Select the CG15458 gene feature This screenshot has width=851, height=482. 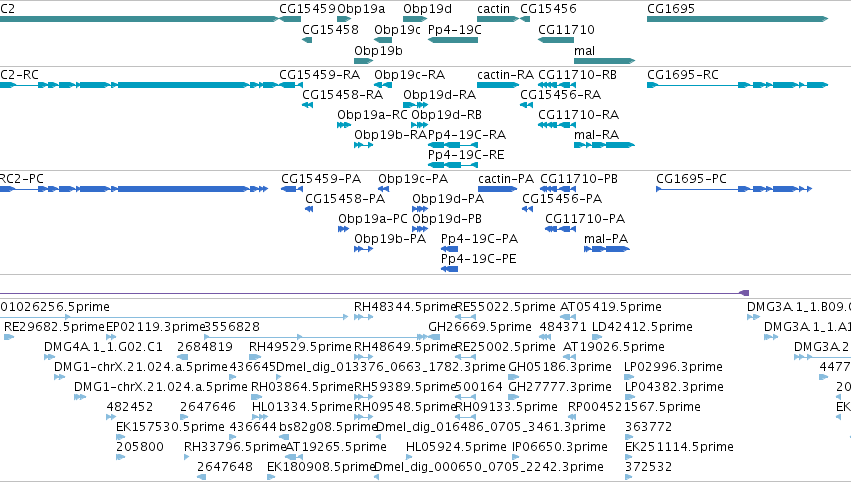(307, 40)
